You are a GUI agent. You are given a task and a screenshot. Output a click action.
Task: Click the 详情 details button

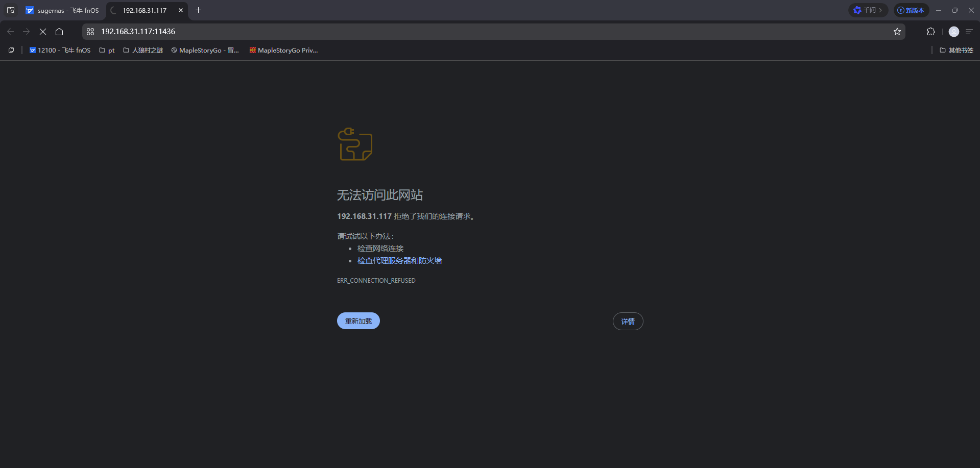[x=628, y=322]
